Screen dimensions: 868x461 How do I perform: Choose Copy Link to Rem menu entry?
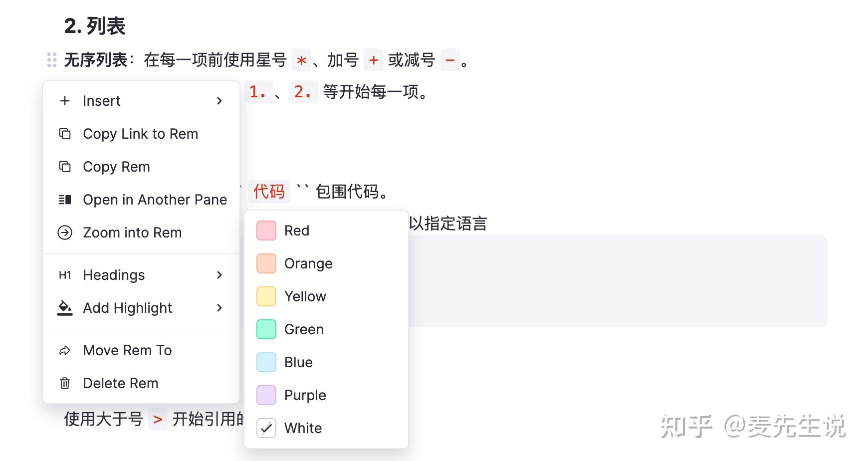pyautogui.click(x=141, y=134)
